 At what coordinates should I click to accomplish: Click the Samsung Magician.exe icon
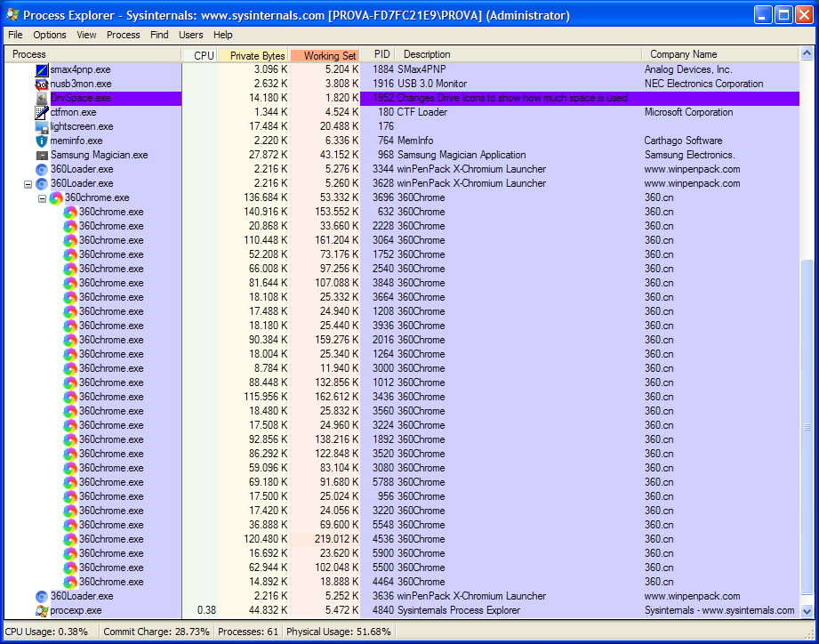42,155
